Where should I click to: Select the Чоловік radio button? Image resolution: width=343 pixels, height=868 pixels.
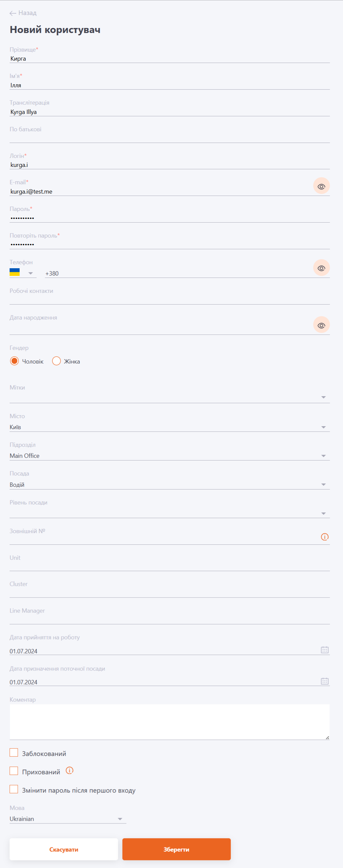tap(14, 361)
